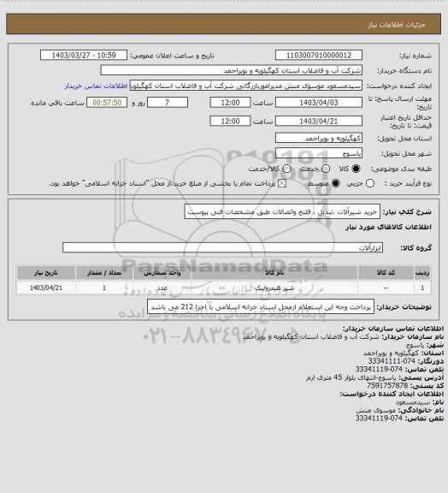Screen dimensions: 448x493
Task: Click the request number field 1103007010000012
Action: [x=319, y=56]
